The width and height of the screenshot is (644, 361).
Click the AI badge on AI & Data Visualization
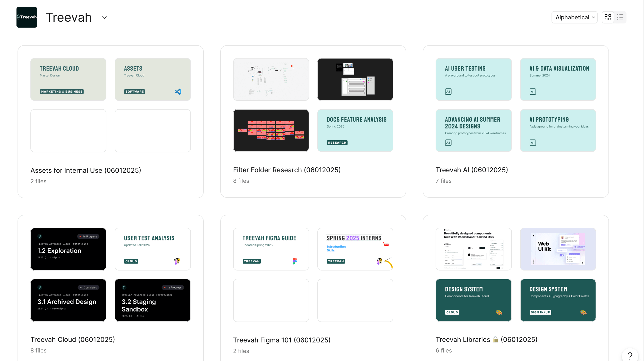point(533,92)
